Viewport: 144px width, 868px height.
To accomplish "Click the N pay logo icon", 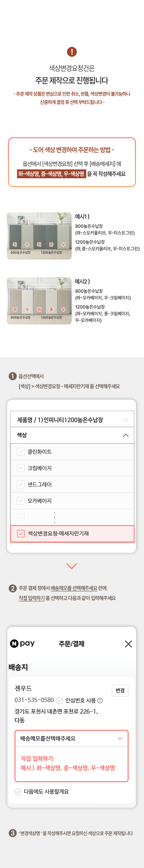I will [x=22, y=643].
